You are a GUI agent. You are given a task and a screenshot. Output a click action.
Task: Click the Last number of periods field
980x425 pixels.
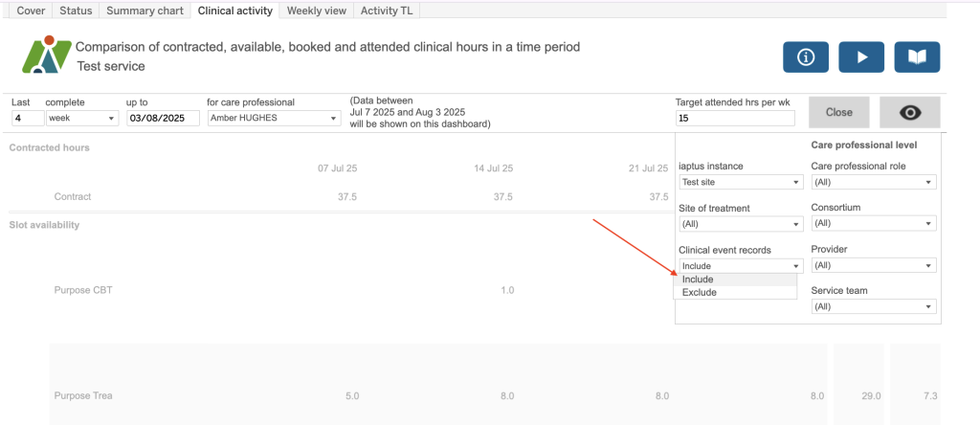click(28, 119)
